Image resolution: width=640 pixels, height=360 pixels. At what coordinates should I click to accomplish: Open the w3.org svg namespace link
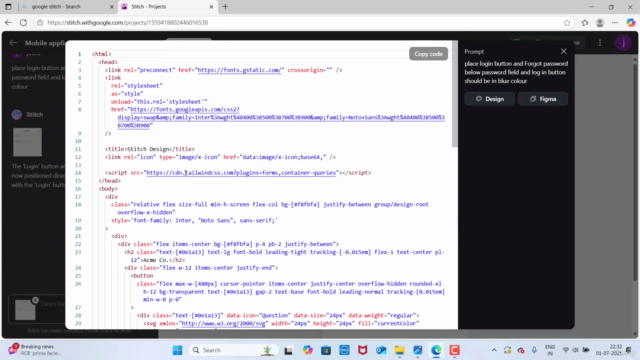point(223,323)
